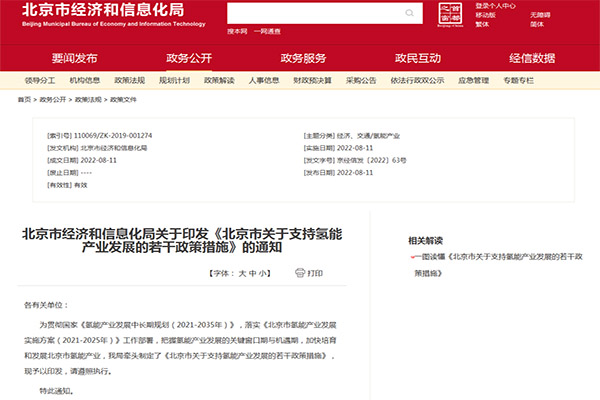
Task: Go to 采购公告 submenu
Action: [361, 80]
